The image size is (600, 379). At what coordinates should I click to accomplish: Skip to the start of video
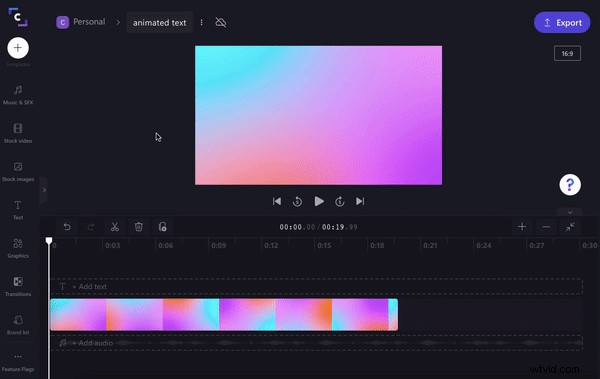(277, 201)
